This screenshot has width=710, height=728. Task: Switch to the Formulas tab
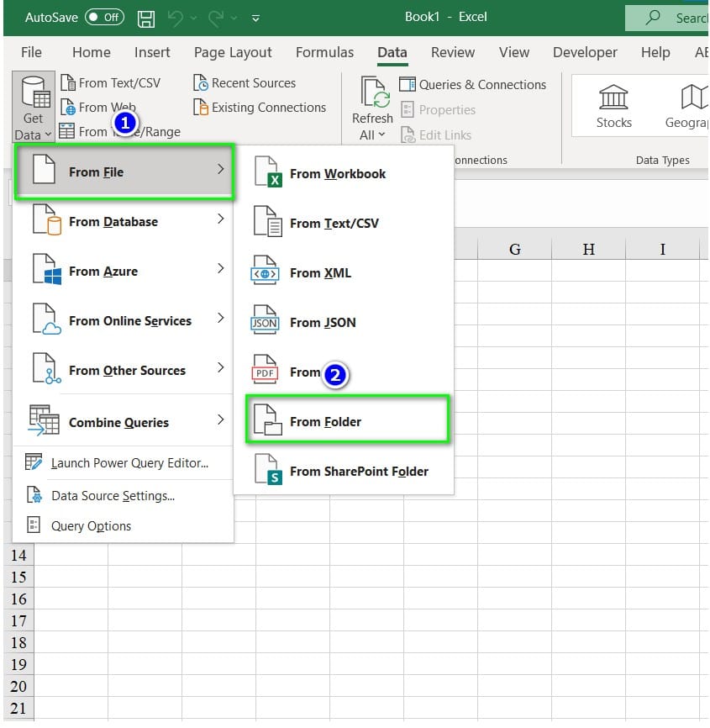(324, 52)
